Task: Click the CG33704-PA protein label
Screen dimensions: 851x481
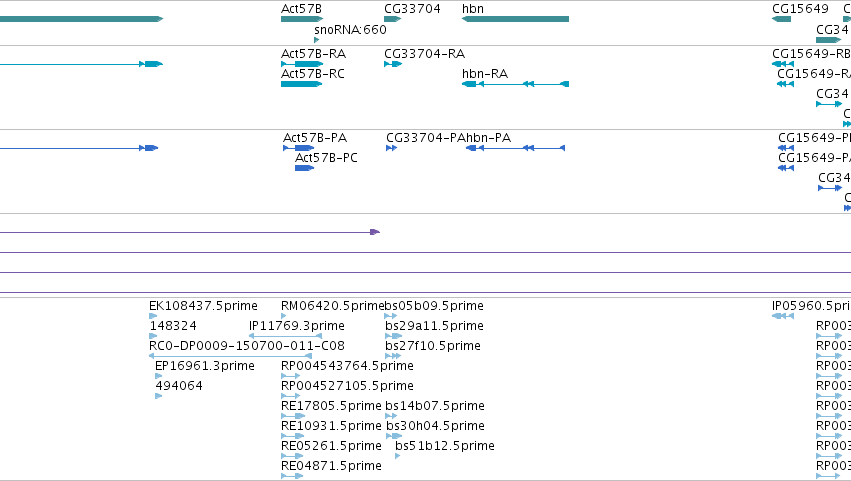Action: click(x=426, y=138)
